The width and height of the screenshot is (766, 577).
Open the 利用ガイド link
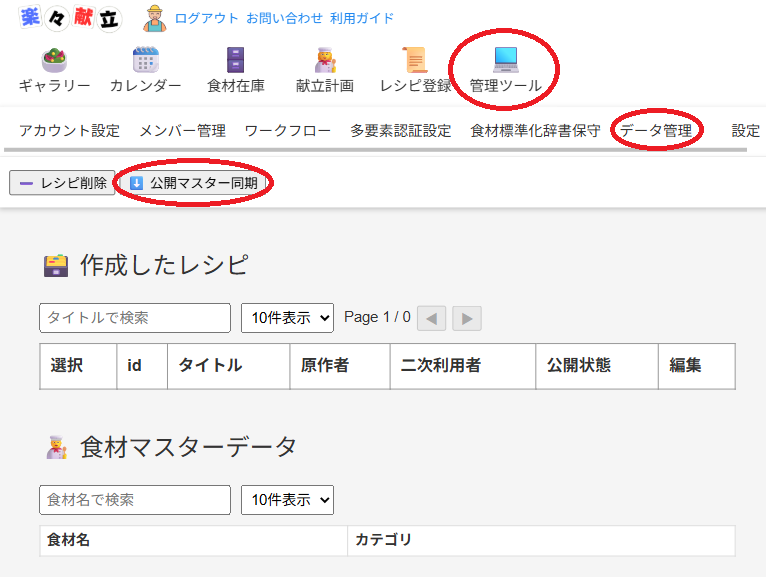point(362,19)
